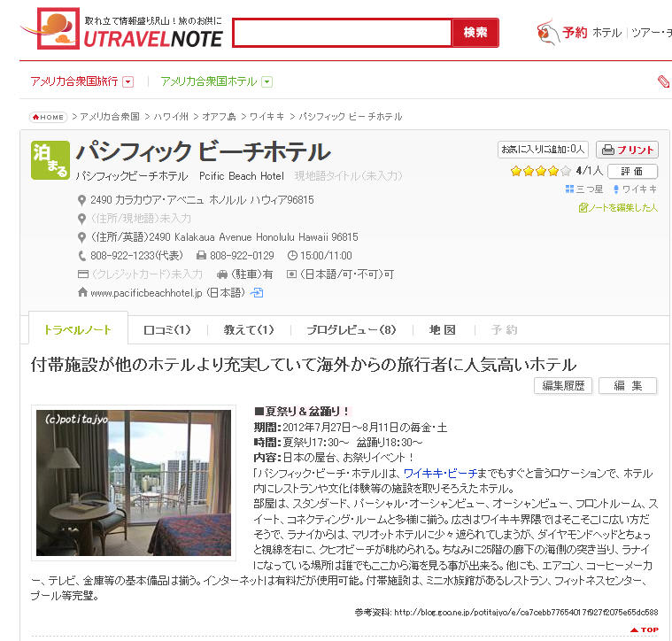Select the トラベルノート tab

click(x=78, y=329)
